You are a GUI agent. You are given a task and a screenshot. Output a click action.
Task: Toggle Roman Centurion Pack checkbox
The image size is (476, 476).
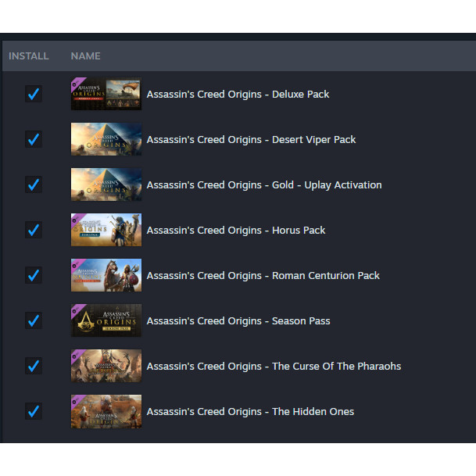[34, 275]
